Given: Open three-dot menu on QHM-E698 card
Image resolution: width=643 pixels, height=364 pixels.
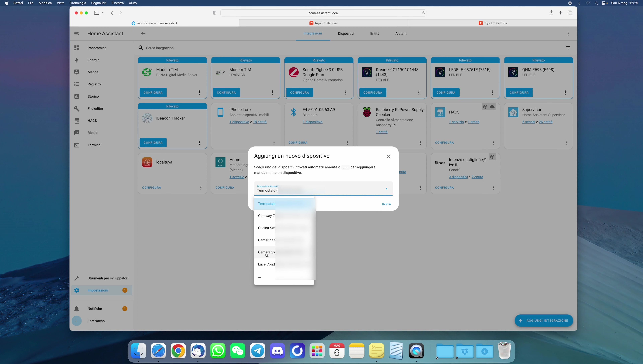Looking at the screenshot, I should pos(565,93).
